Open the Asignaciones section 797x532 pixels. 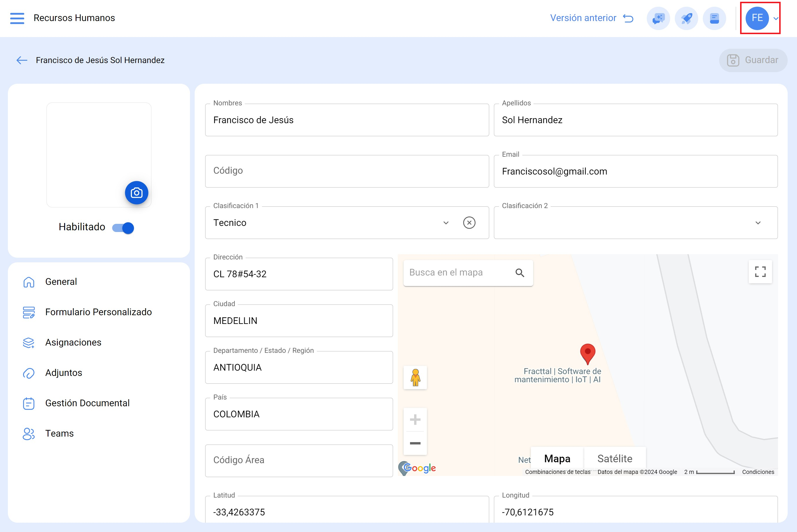coord(73,342)
